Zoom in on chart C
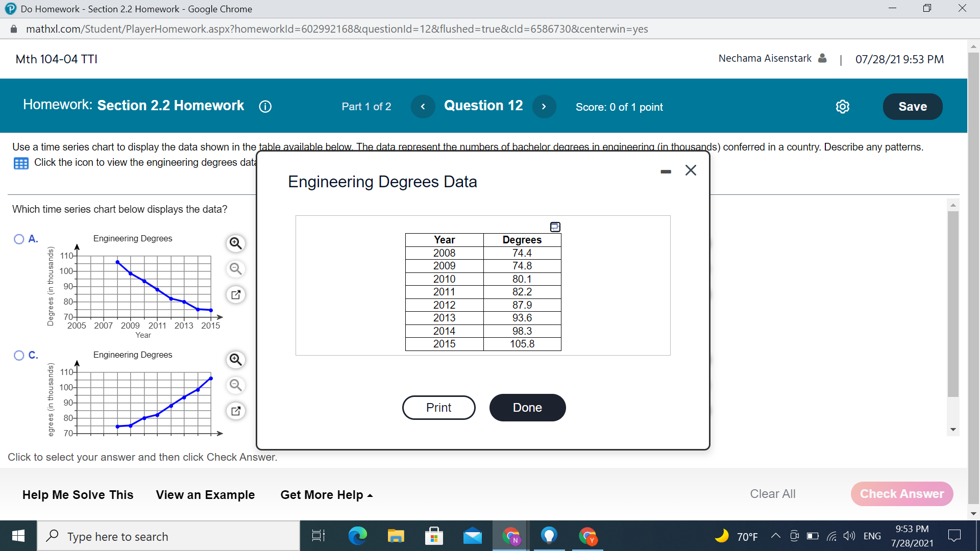This screenshot has width=980, height=551. point(235,360)
